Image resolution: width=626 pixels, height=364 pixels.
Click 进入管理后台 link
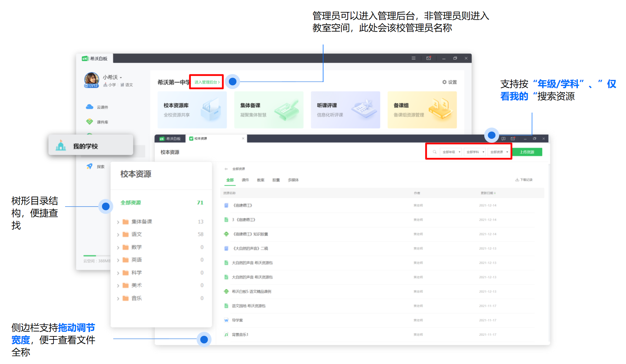click(x=207, y=82)
